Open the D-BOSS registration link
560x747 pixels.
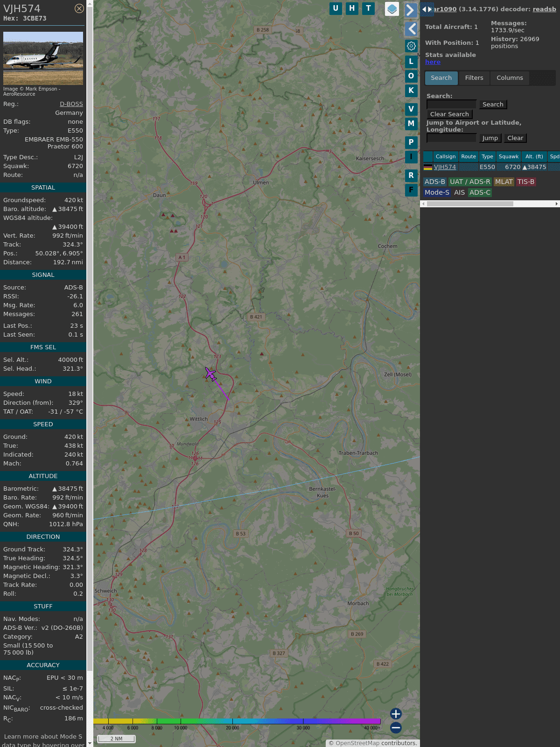(71, 104)
